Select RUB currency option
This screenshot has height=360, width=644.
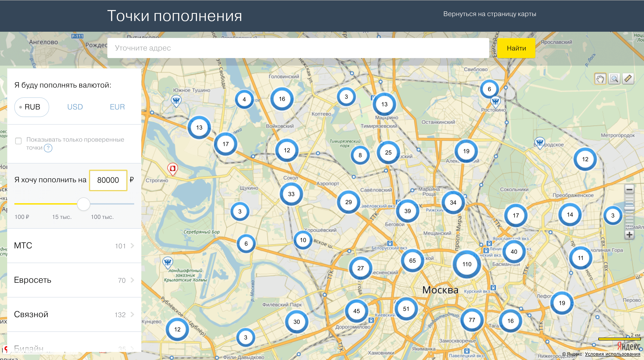tap(32, 107)
